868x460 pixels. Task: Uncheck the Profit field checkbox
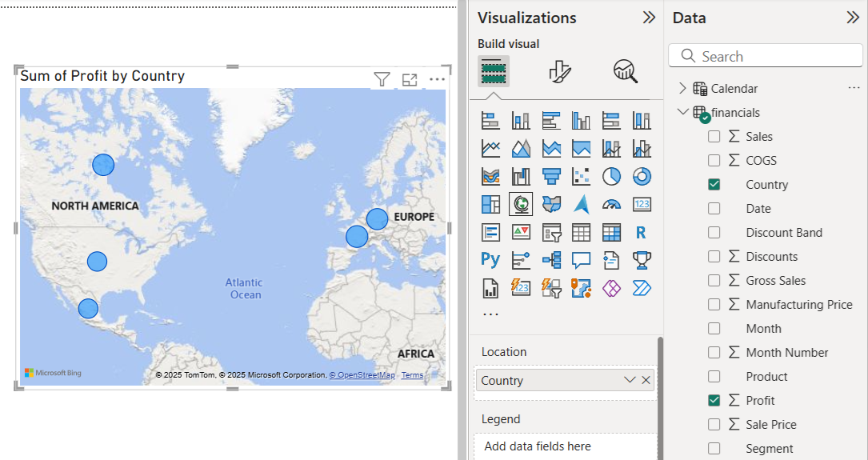pos(714,400)
